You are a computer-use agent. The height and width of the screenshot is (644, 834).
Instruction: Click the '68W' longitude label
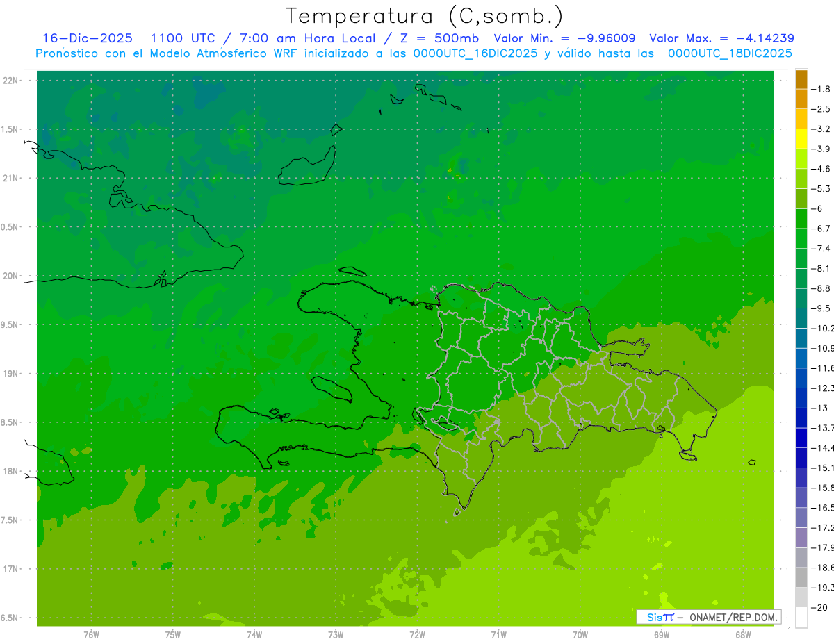pyautogui.click(x=743, y=635)
